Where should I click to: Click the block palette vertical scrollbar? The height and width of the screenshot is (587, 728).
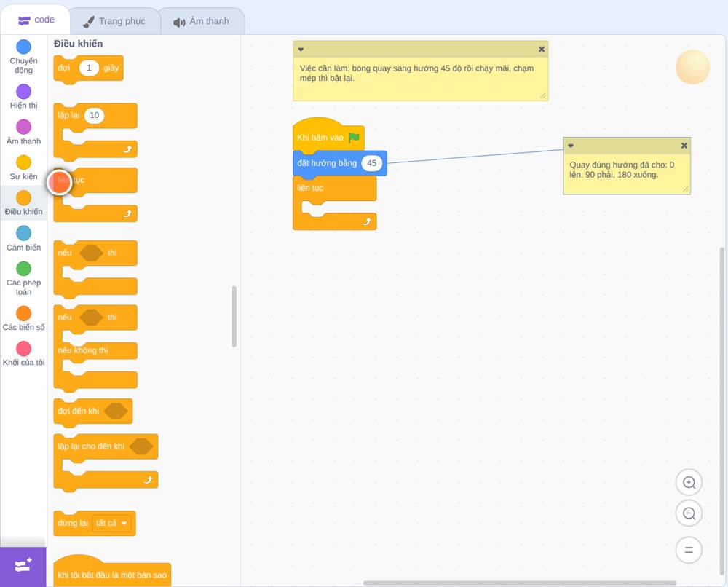click(234, 317)
